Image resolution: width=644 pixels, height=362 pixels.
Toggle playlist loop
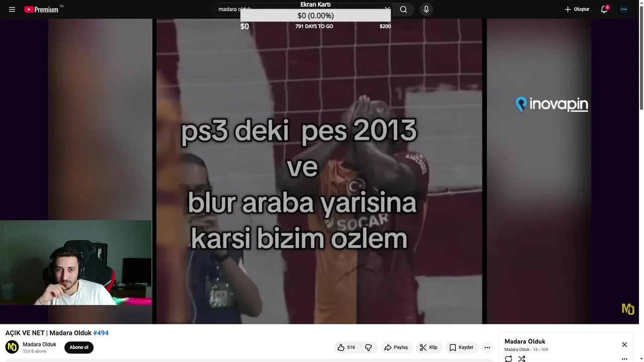509,358
